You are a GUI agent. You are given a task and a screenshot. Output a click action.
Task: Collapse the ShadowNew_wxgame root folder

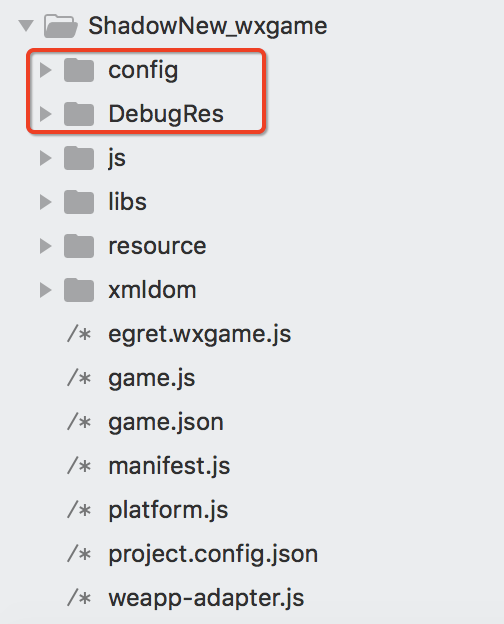pos(26,26)
